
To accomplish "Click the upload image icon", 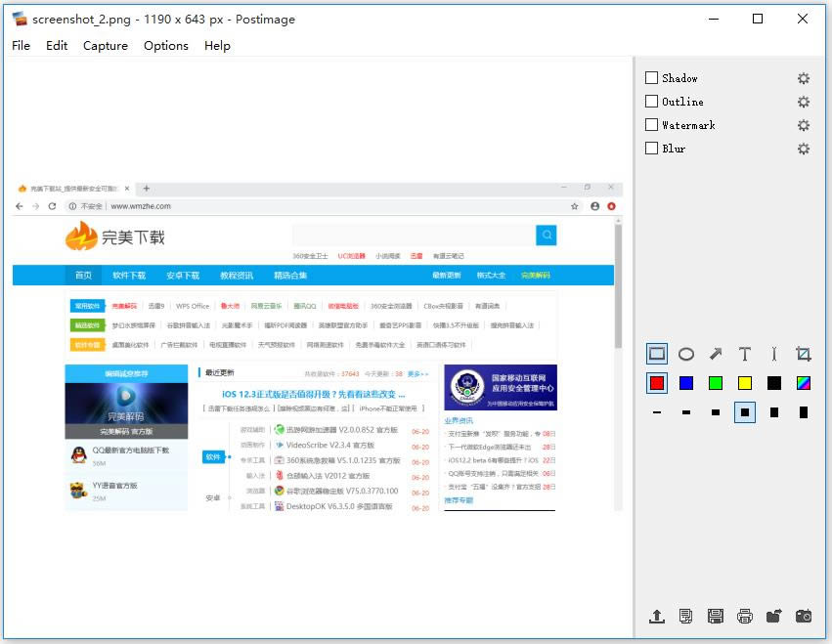I will [x=657, y=616].
